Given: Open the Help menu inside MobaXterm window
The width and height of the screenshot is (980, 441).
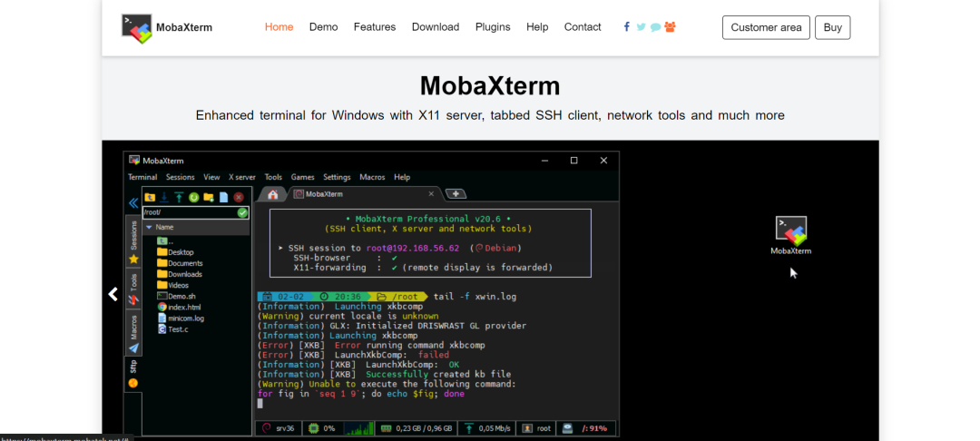Looking at the screenshot, I should (x=402, y=178).
